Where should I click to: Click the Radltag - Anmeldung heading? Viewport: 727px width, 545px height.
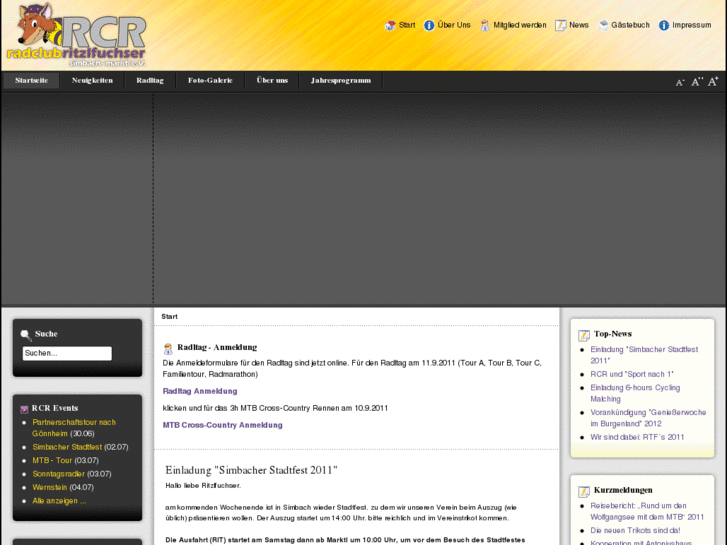217,347
